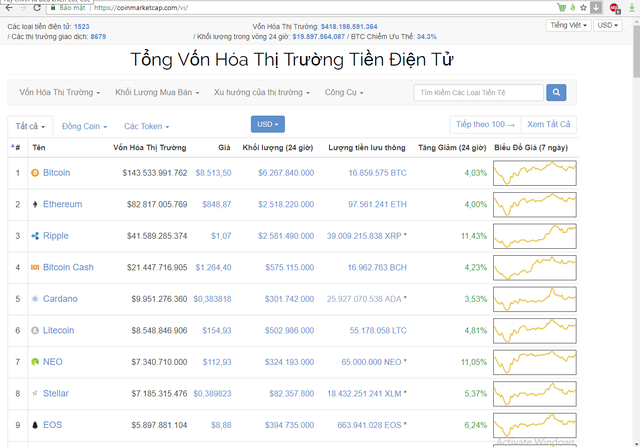Click Ethereum volume $2.518.220.000
Screen dimensions: 640x447
click(286, 204)
